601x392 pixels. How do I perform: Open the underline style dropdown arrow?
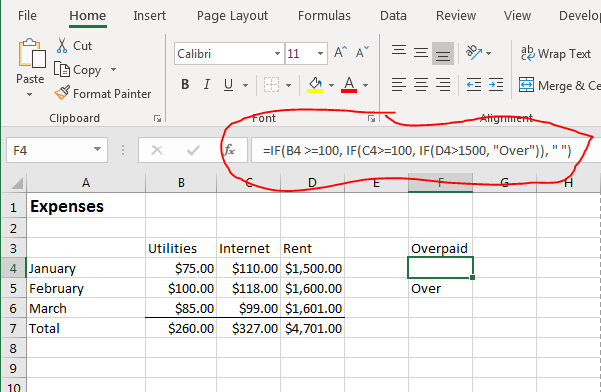245,85
